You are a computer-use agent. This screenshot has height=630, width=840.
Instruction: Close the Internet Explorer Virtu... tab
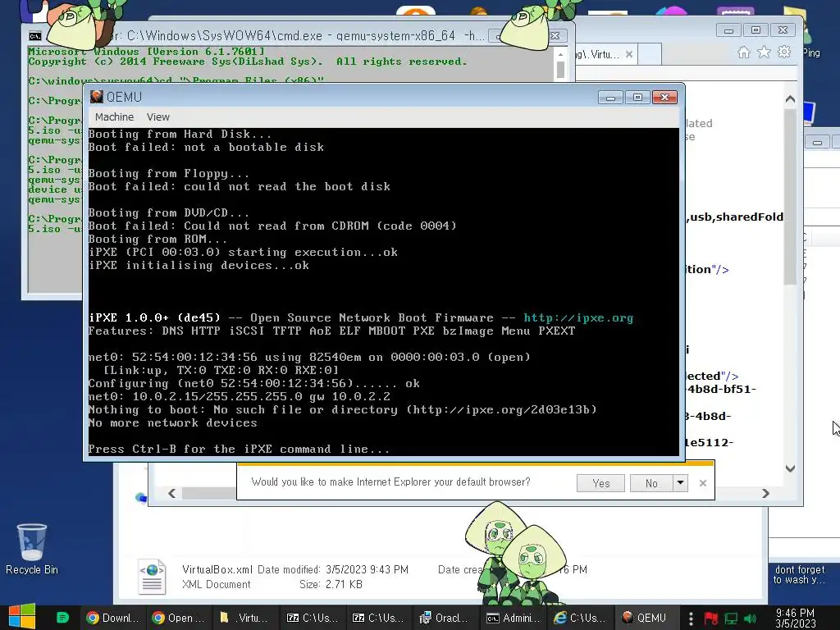point(629,54)
